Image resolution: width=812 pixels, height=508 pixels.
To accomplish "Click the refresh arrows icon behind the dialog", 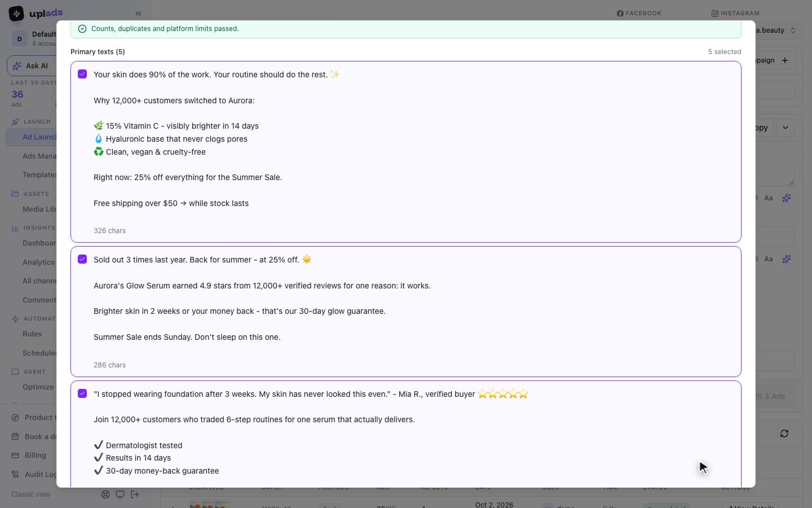I will coord(784,433).
